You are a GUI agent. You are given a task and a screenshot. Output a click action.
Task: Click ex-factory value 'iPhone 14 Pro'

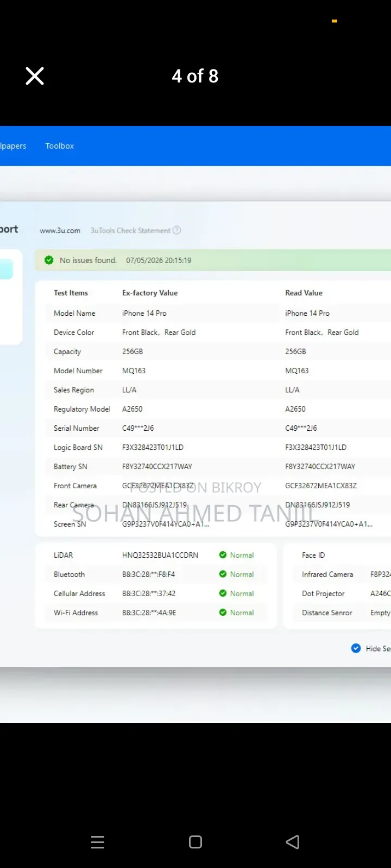(x=144, y=313)
